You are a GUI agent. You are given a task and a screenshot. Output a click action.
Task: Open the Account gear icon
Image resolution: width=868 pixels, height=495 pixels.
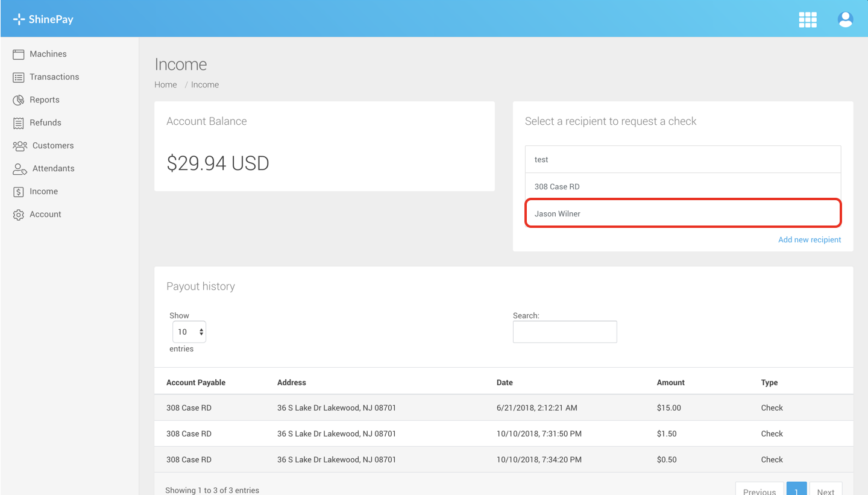(x=18, y=215)
